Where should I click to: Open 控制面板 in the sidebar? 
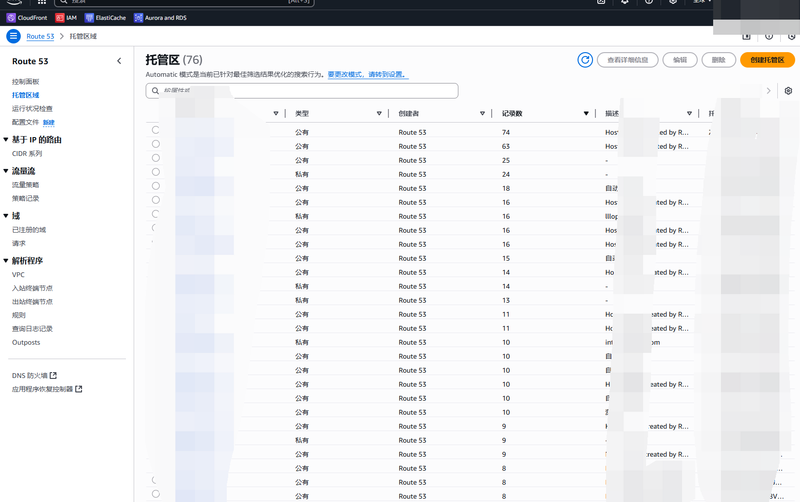(x=26, y=82)
